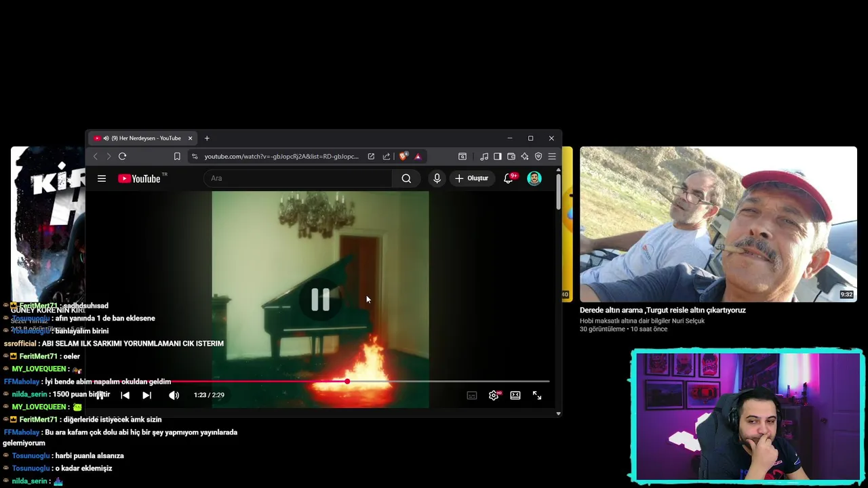
Task: Open the Brave VPN shield icon
Action: [538, 157]
